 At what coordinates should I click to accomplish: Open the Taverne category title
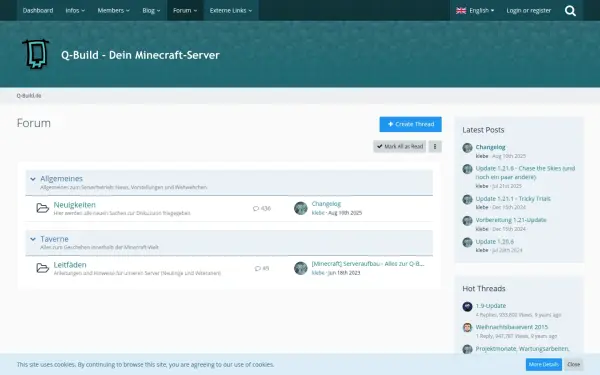[54, 239]
